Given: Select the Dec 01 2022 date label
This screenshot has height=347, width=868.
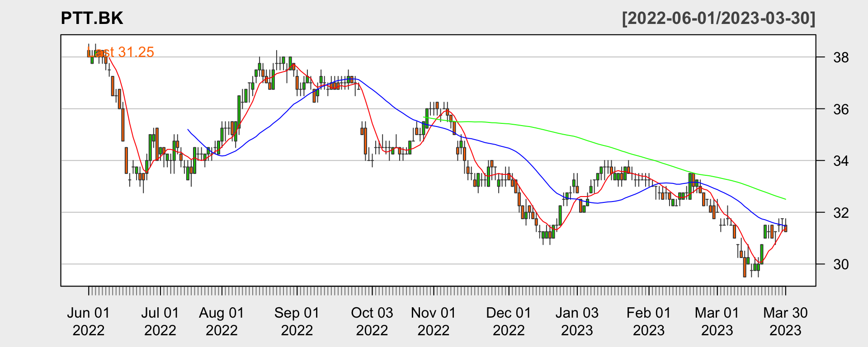Looking at the screenshot, I should pos(509,321).
